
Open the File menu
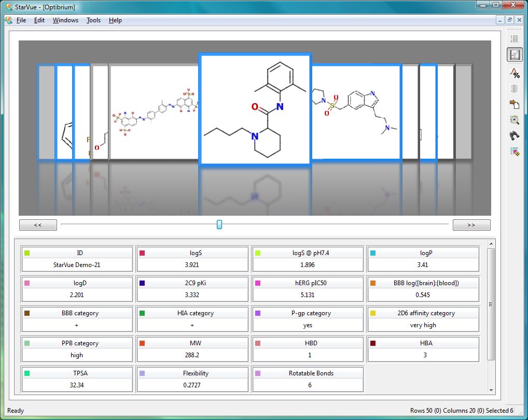(21, 20)
